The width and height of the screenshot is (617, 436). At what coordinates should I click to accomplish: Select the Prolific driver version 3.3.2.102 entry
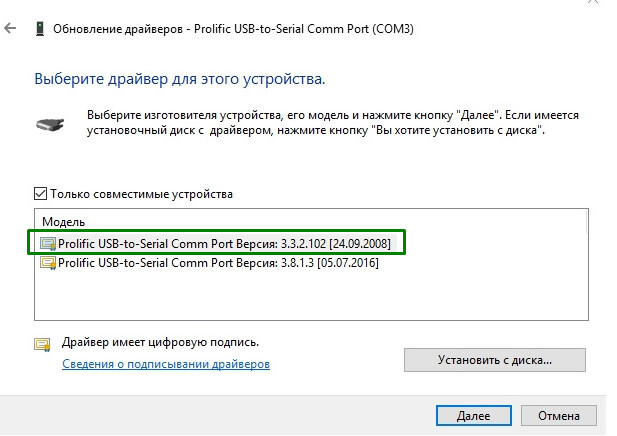231,243
